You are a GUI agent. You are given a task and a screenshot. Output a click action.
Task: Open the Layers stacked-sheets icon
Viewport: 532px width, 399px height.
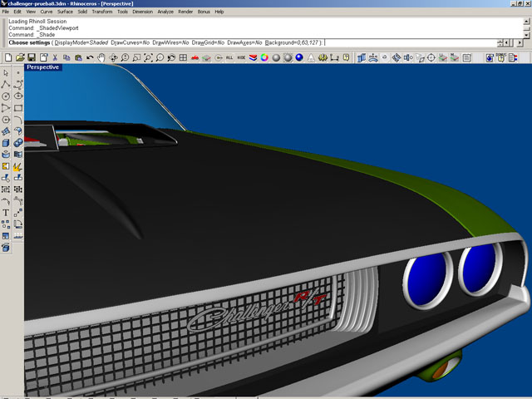click(253, 57)
